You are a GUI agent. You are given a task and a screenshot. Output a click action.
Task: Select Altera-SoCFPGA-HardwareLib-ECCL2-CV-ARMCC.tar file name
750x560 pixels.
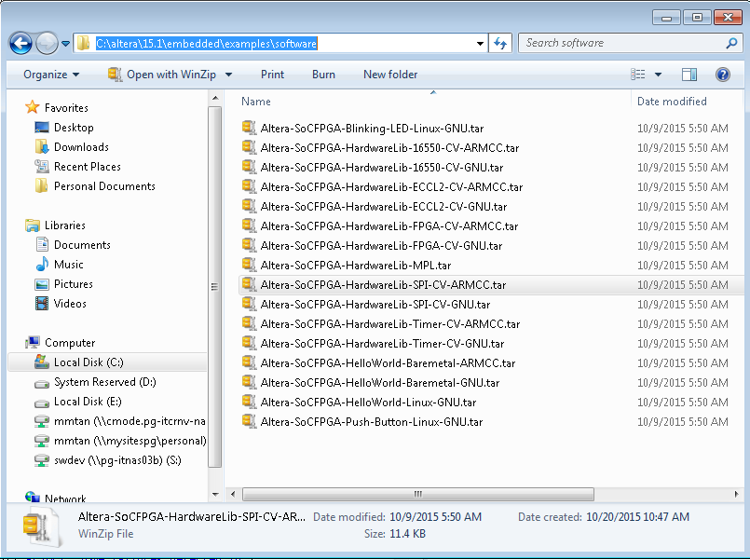pyautogui.click(x=391, y=187)
